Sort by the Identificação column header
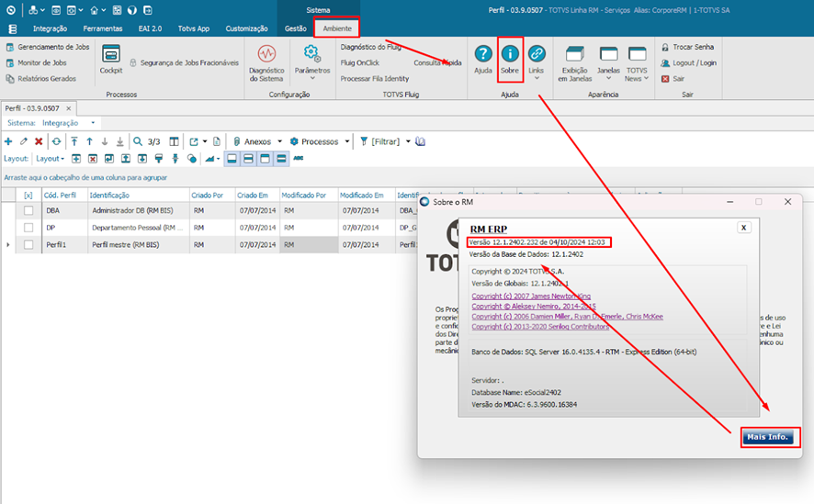814x504 pixels. coord(138,195)
